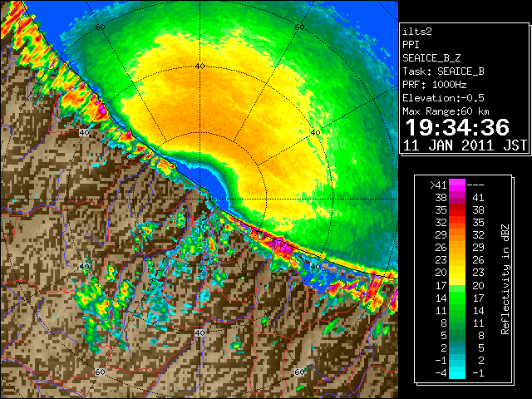The height and width of the screenshot is (399, 532).
Task: Select the 'PPI' scan type label
Action: coord(411,45)
